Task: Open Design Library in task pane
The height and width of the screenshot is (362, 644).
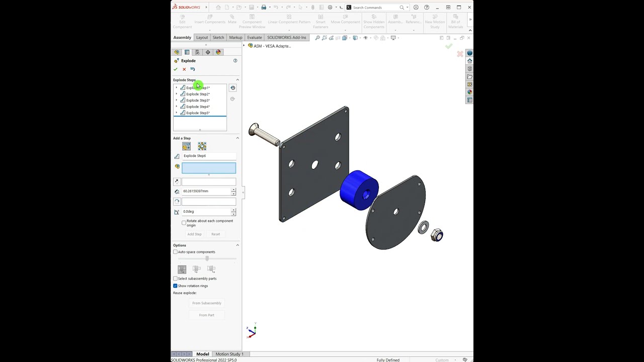Action: point(469,69)
